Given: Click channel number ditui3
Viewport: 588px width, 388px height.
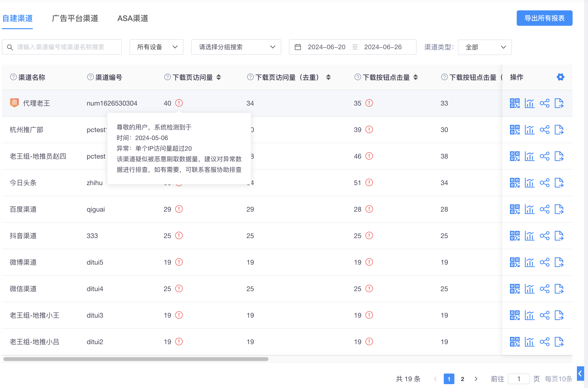Looking at the screenshot, I should pos(95,315).
